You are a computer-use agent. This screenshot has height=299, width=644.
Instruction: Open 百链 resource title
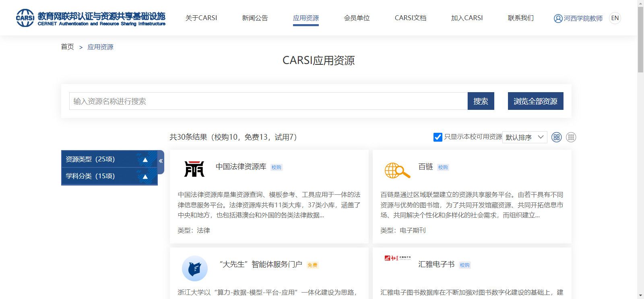coord(426,167)
